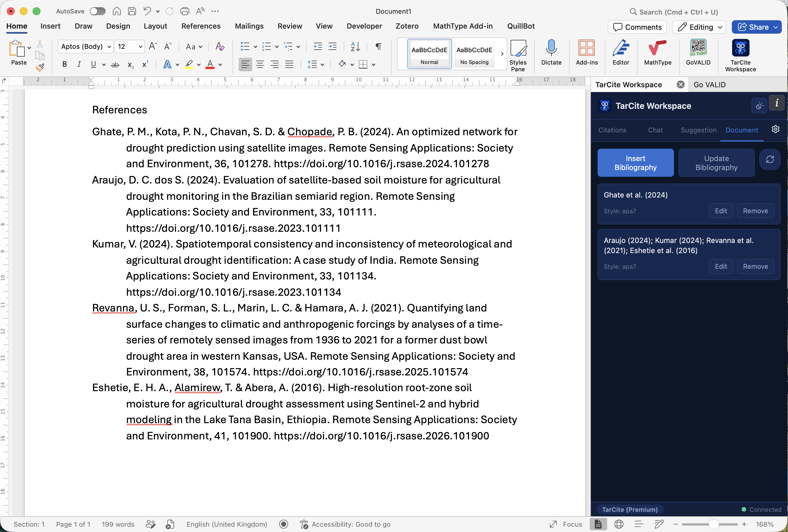
Task: Click the Cut scissors icon
Action: [40, 43]
